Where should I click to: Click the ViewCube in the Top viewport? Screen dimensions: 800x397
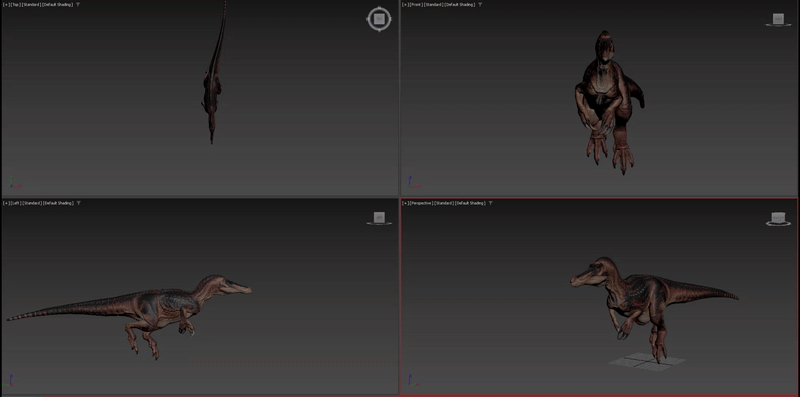pos(379,19)
